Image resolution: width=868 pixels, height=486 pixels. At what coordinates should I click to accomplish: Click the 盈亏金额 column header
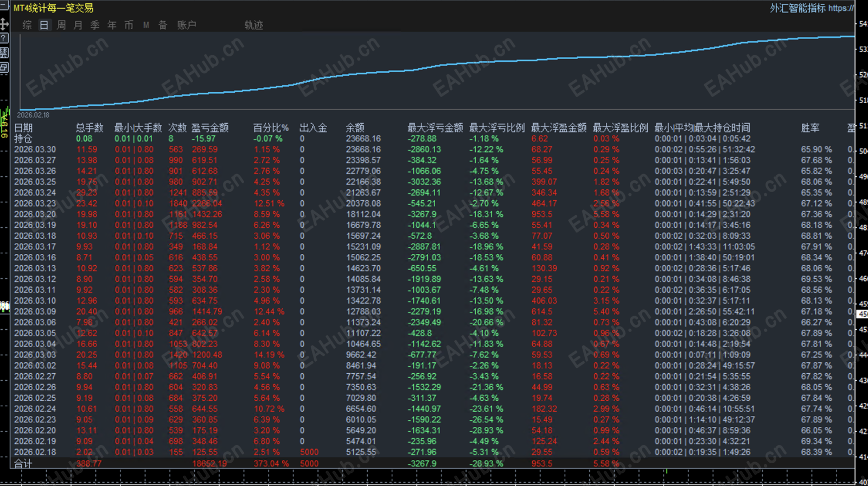210,128
